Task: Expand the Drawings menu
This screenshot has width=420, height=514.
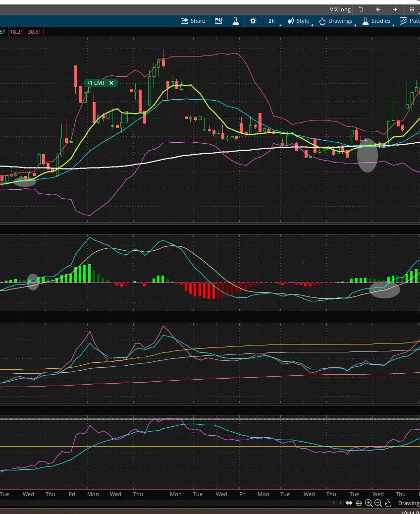Action: 336,21
